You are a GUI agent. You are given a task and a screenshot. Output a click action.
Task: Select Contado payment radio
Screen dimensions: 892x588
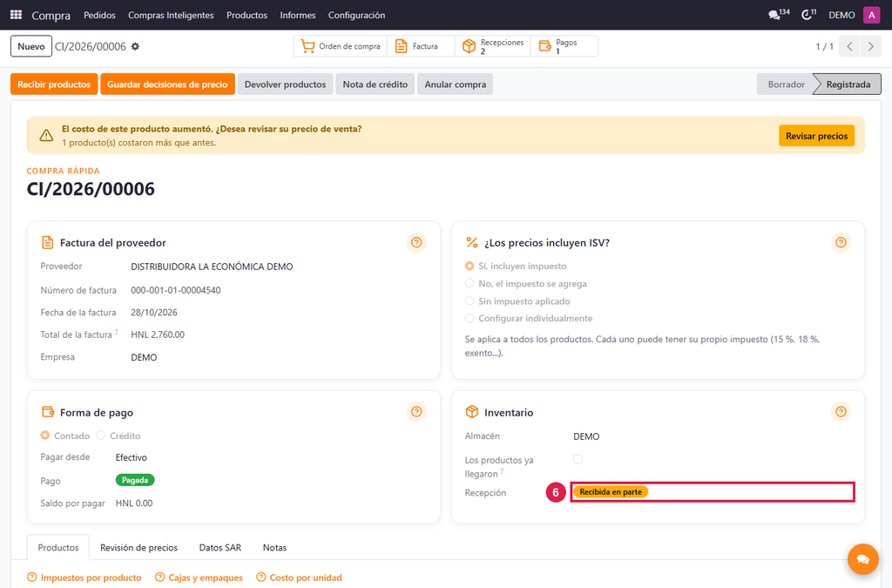pyautogui.click(x=45, y=436)
